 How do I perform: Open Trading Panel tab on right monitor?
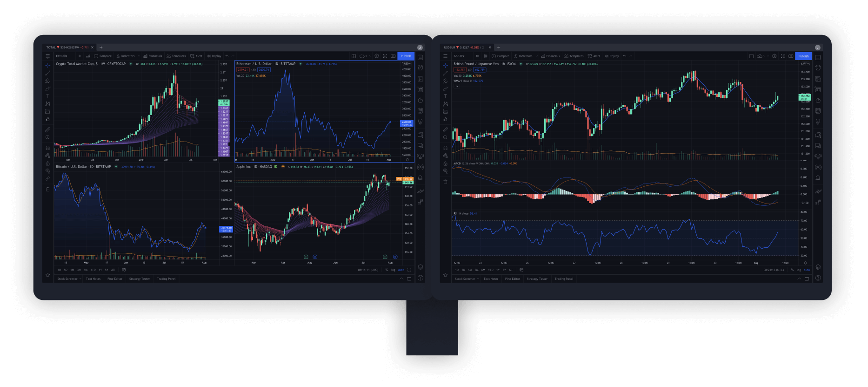[564, 279]
